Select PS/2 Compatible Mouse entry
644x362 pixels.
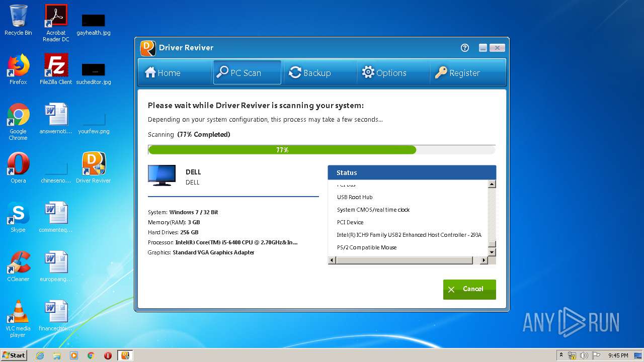click(x=367, y=247)
